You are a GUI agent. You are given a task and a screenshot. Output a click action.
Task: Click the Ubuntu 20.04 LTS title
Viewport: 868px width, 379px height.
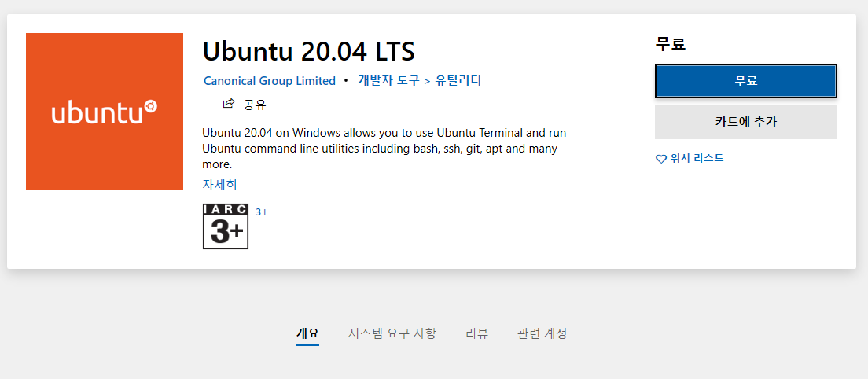308,52
